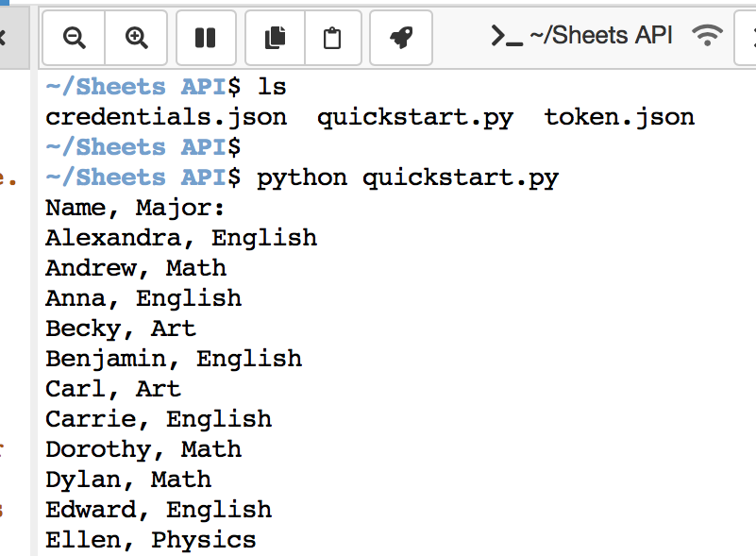This screenshot has width=756, height=556.
Task: Click the 'ls' command on first prompt
Action: [272, 87]
